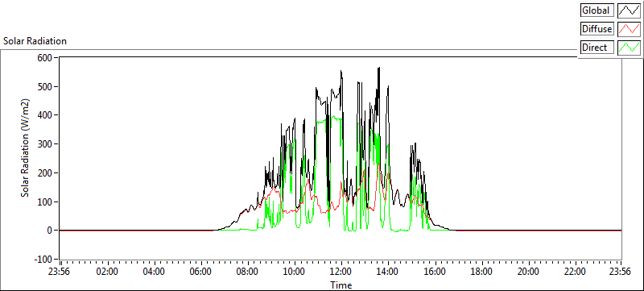
Task: Click the 08:00 time axis label
Action: tap(248, 272)
